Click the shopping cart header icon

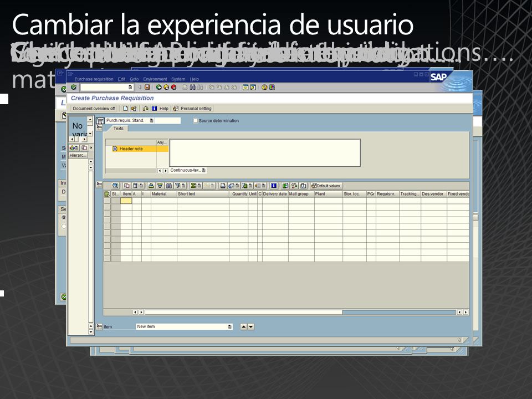click(100, 121)
